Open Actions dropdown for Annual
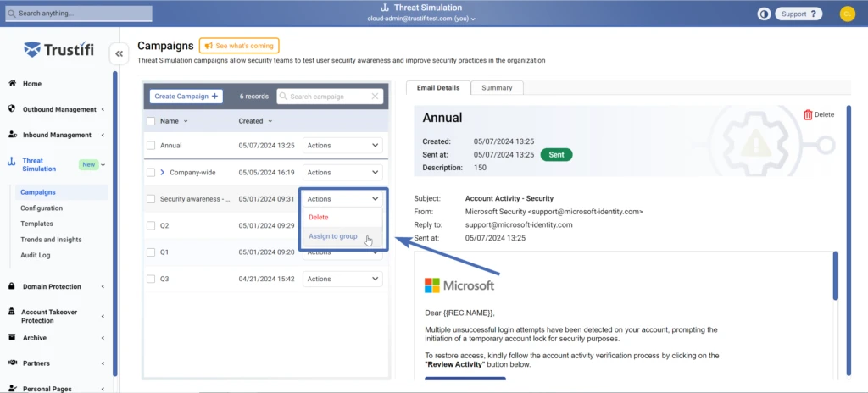This screenshot has height=393, width=868. [x=342, y=145]
